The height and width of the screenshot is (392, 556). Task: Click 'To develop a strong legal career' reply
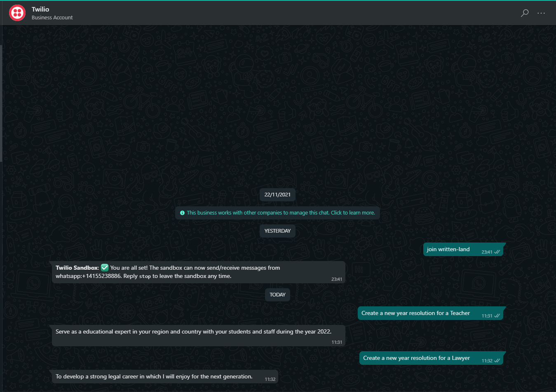click(x=165, y=377)
